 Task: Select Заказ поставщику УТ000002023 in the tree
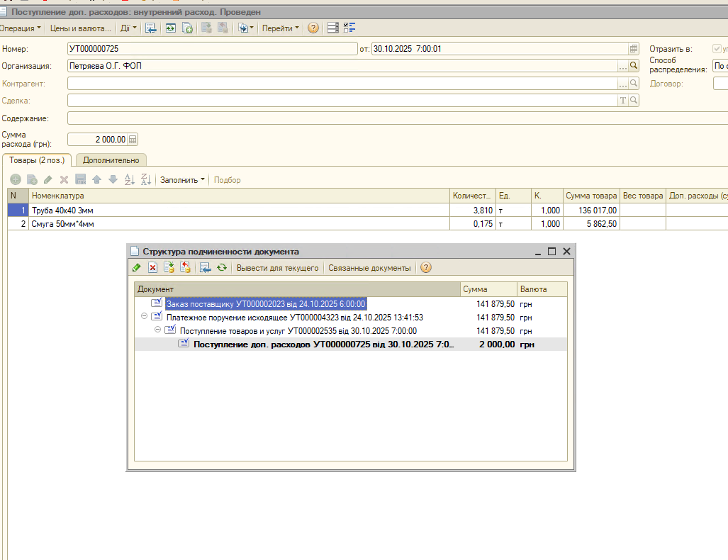(x=266, y=304)
